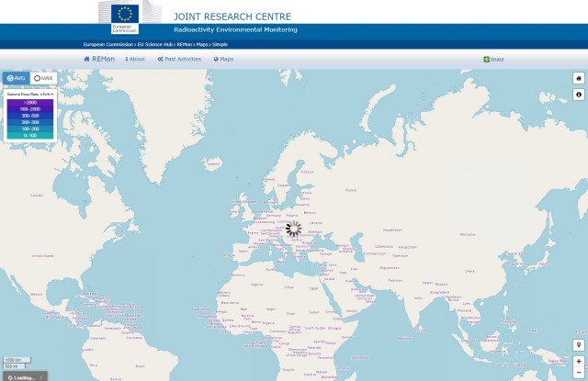This screenshot has width=588, height=381.
Task: Click the location pin icon
Action: coord(579,345)
